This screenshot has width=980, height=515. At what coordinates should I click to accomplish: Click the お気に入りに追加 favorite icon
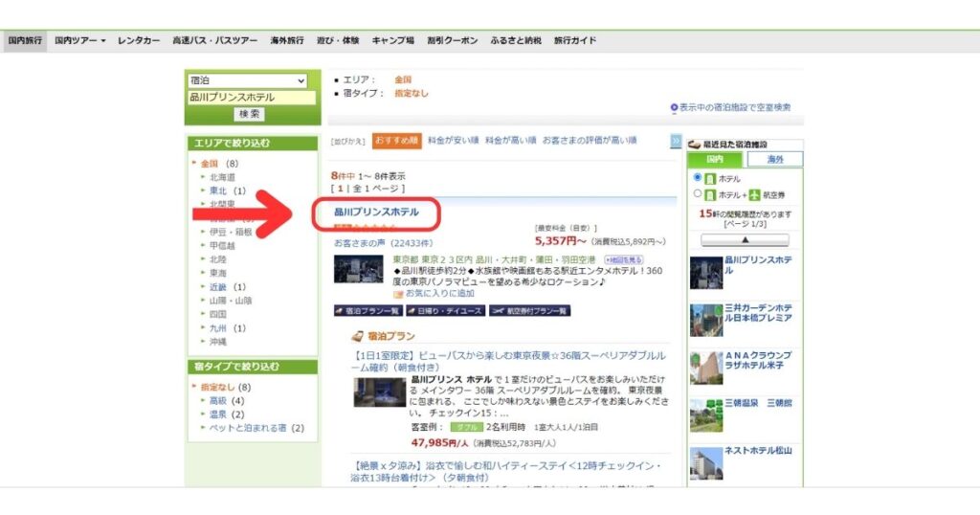tap(398, 294)
